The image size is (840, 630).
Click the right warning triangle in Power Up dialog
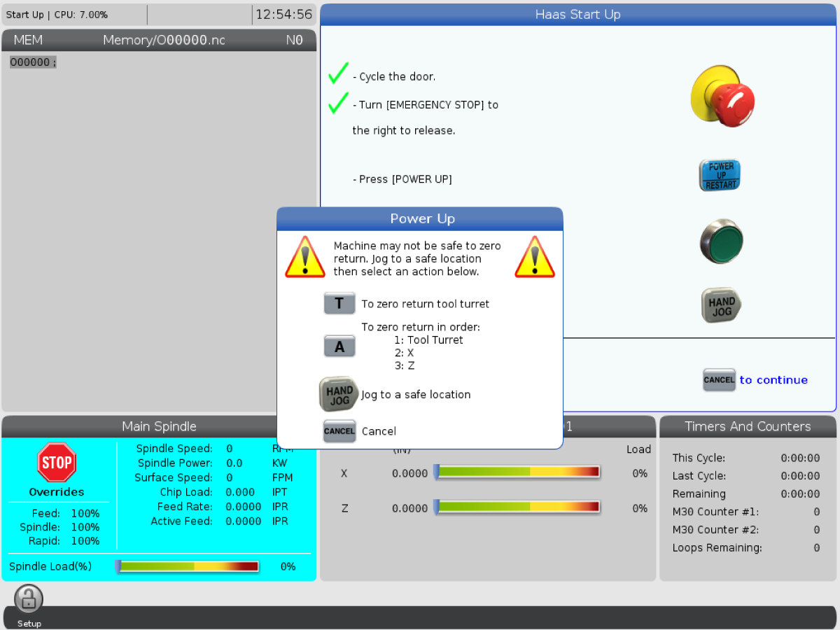[535, 257]
